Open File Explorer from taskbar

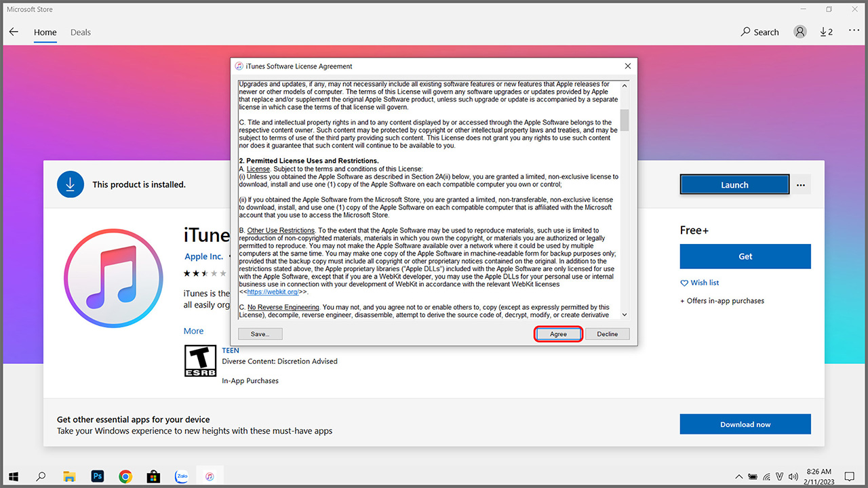pos(68,476)
